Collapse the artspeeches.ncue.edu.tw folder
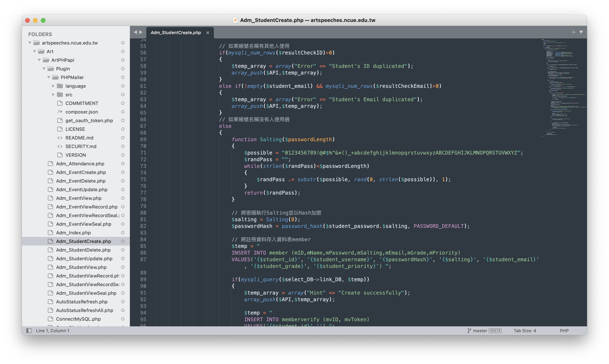609x364 pixels. point(30,43)
